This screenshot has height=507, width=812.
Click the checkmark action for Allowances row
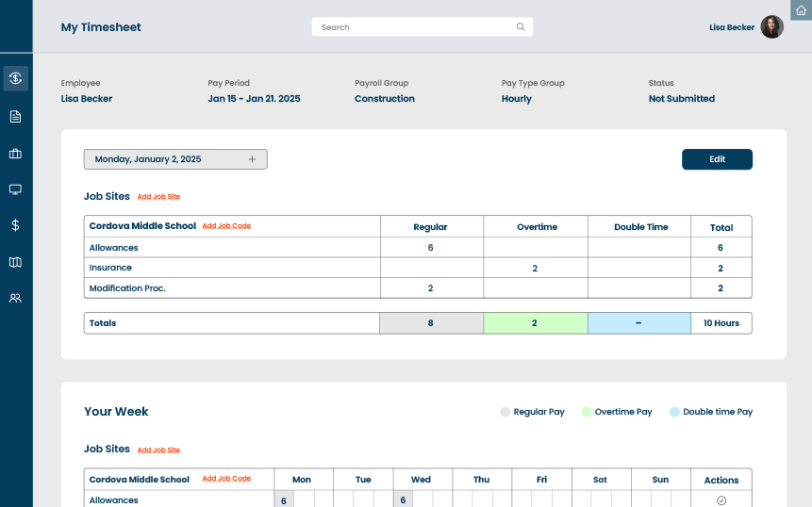pyautogui.click(x=721, y=500)
